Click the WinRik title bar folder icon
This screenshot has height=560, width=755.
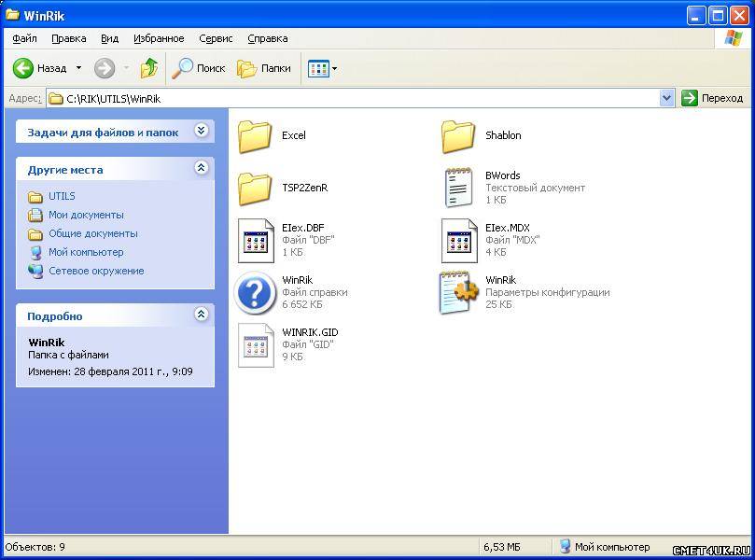pos(12,15)
